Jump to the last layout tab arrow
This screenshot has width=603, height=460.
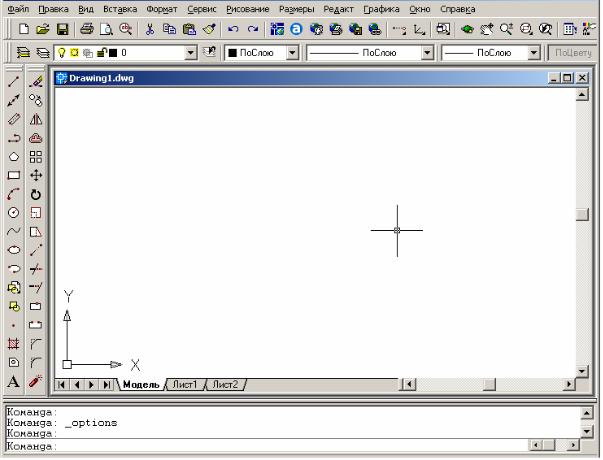point(107,385)
